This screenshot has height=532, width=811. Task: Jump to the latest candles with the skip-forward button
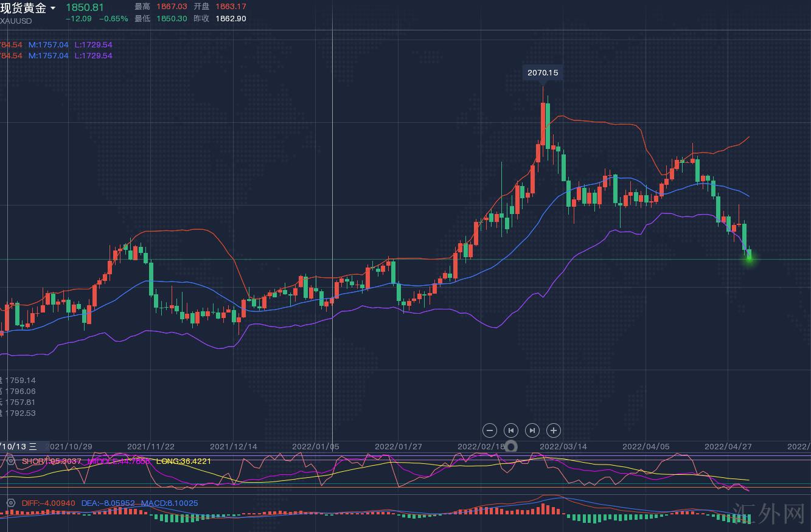[x=532, y=430]
